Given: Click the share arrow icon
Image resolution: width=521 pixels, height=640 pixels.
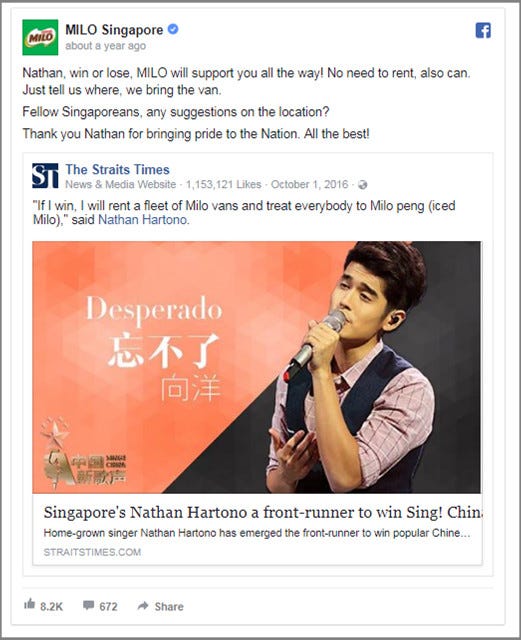Looking at the screenshot, I should (x=143, y=605).
